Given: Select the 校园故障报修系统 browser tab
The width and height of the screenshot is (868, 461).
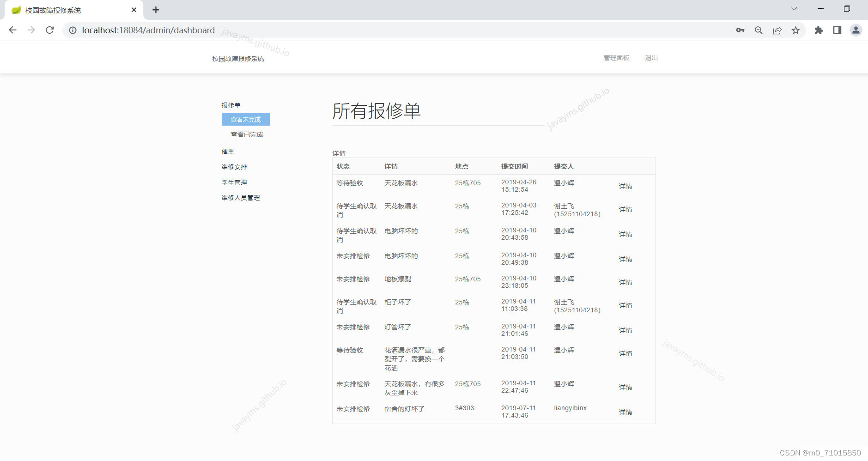Looking at the screenshot, I should (74, 10).
